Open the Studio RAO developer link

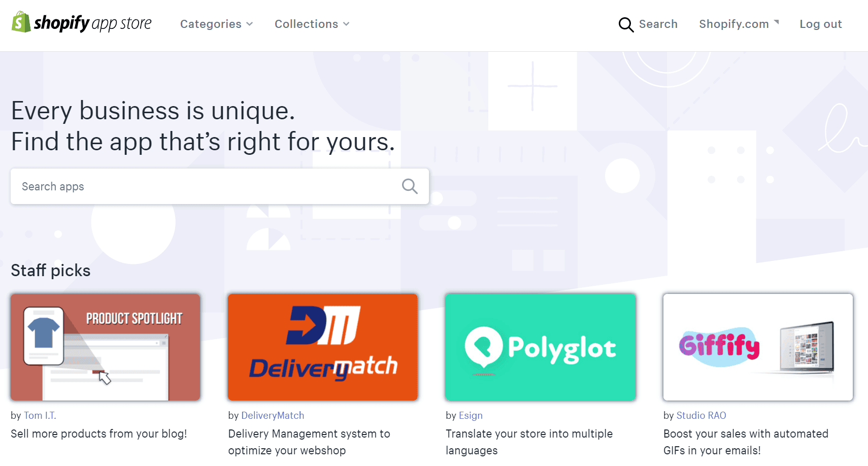[701, 415]
